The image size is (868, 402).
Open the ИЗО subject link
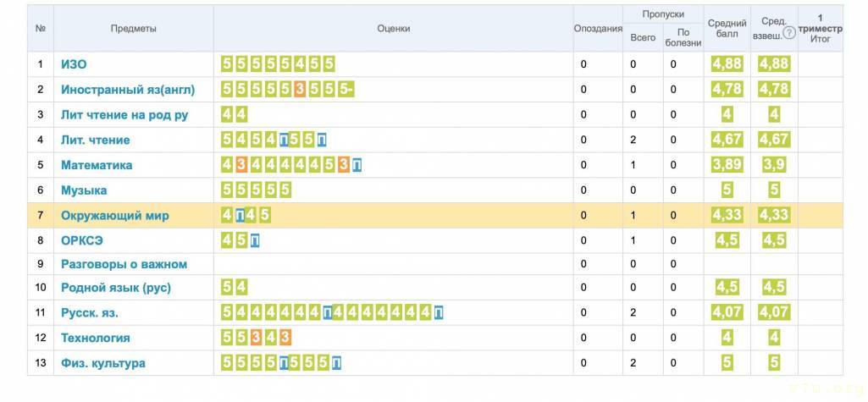point(74,64)
